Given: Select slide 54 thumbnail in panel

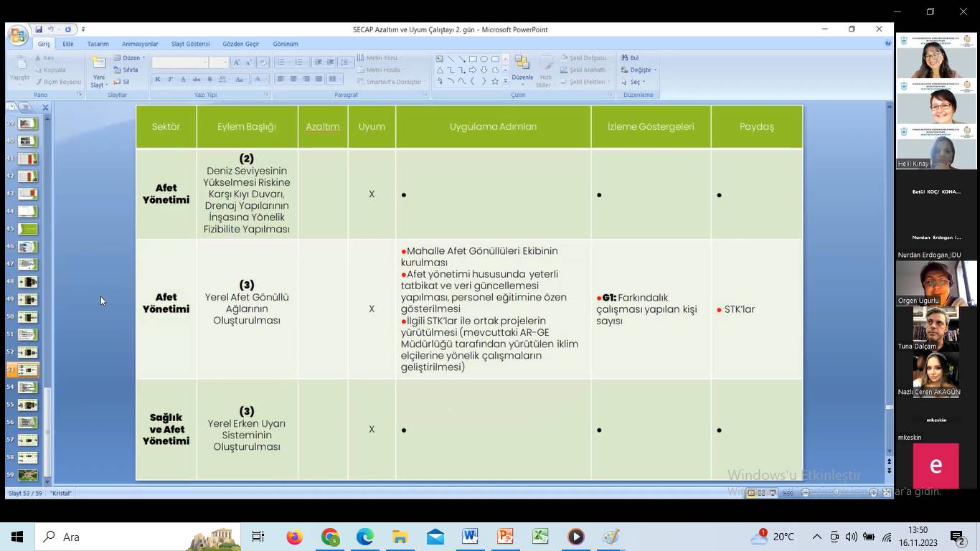Looking at the screenshot, I should coord(27,387).
